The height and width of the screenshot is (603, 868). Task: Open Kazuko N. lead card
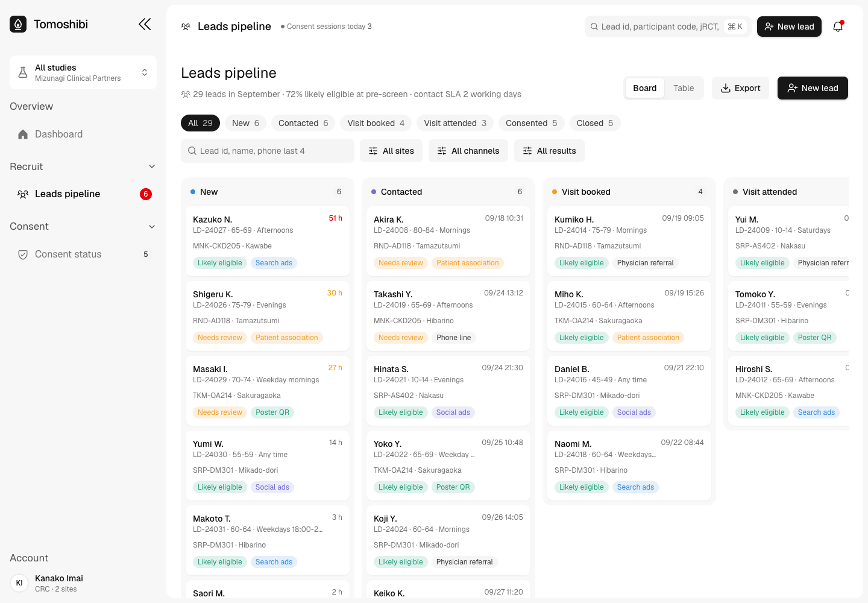268,241
